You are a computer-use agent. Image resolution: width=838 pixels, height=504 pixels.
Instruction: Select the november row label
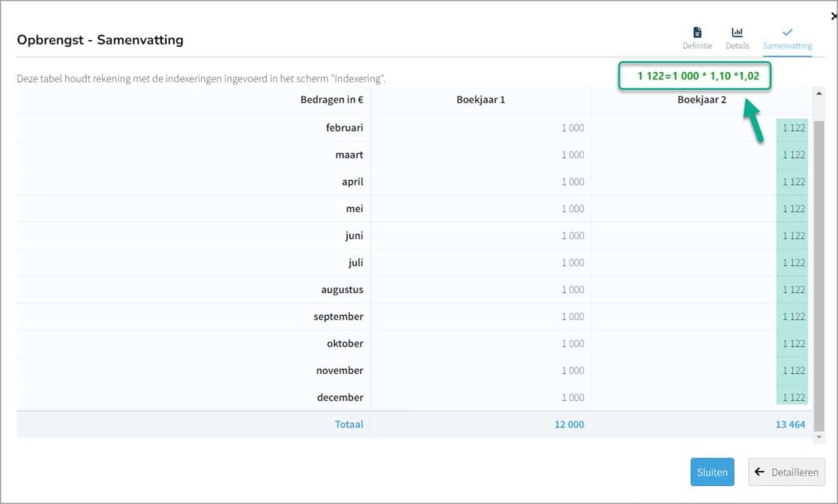click(340, 371)
